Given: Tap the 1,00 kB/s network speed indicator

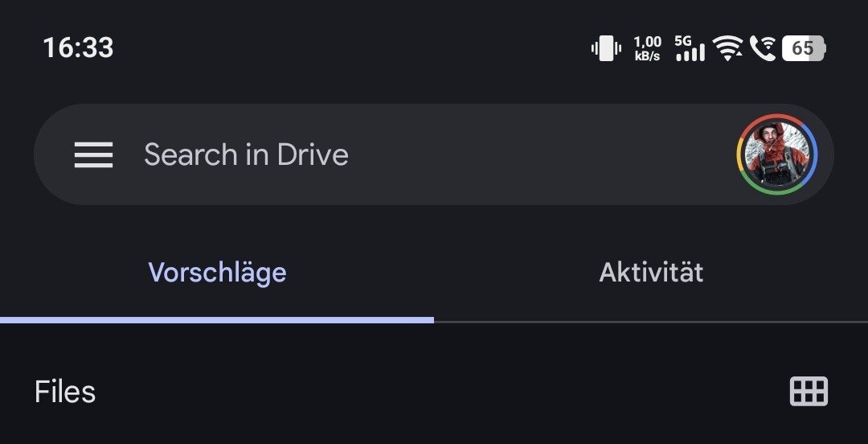Looking at the screenshot, I should [x=647, y=48].
